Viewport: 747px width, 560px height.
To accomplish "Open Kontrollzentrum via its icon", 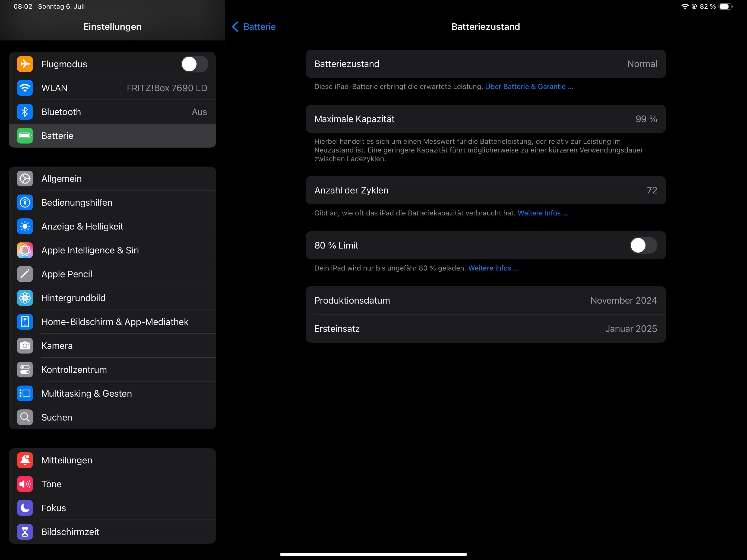I will (x=25, y=370).
